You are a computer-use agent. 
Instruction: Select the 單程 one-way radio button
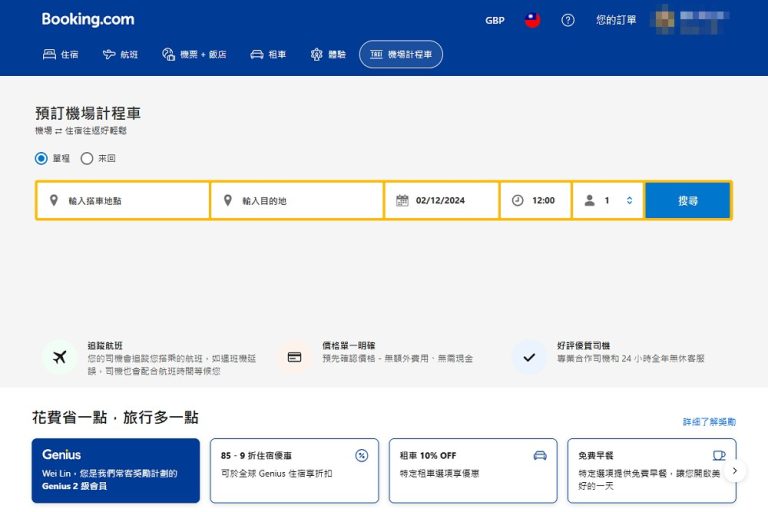41,158
